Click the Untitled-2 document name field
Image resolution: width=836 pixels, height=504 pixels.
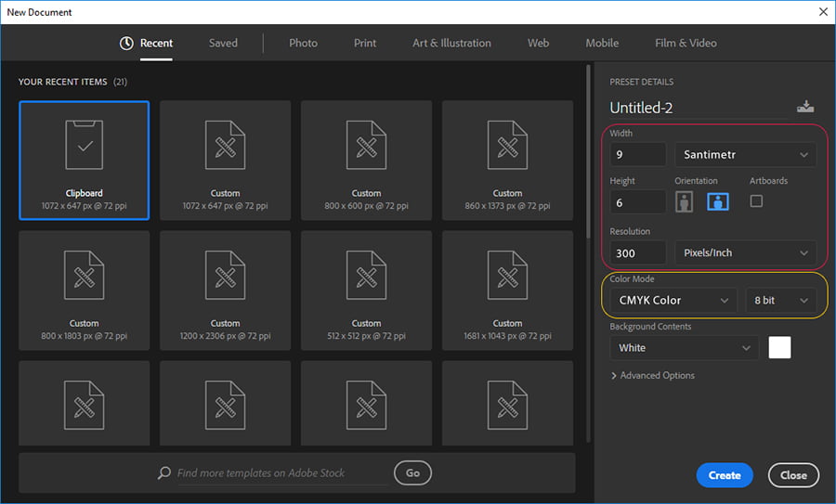point(699,109)
